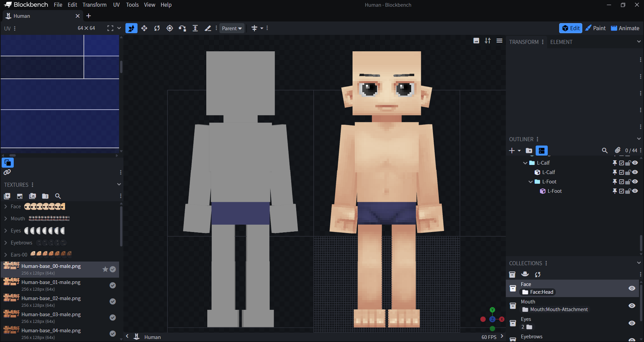Image resolution: width=644 pixels, height=342 pixels.
Task: Switch to the Element panel tab
Action: point(561,42)
